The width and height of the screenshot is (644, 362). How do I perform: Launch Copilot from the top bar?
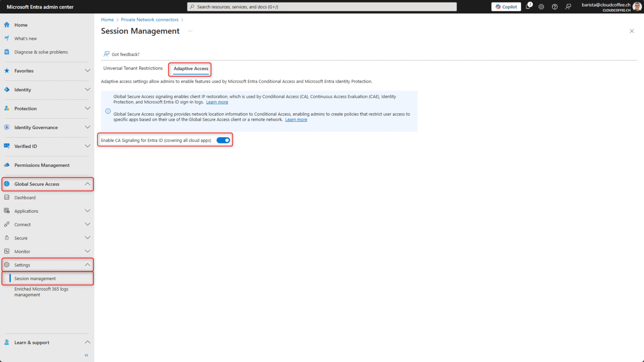506,7
